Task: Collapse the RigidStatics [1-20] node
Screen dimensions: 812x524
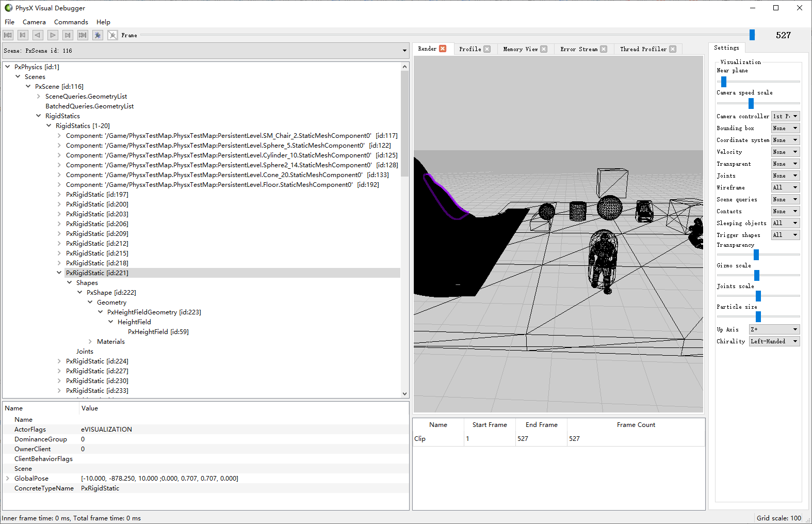Action: pyautogui.click(x=49, y=125)
